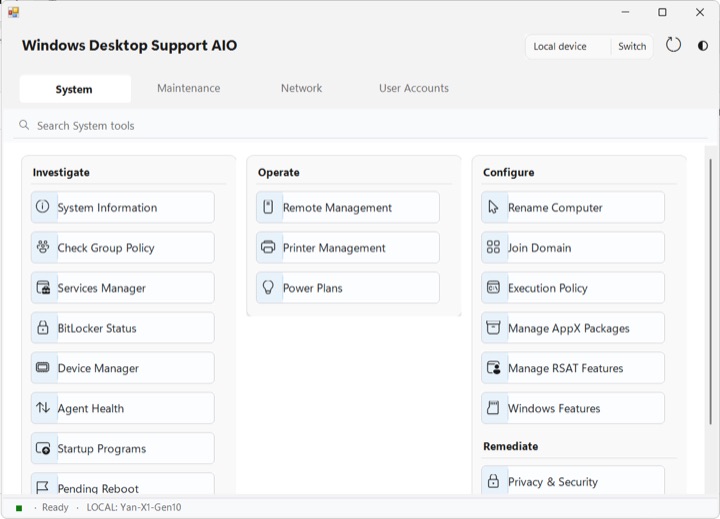Click the Windows Desktop Support AIO title
This screenshot has height=519, width=720.
pos(129,45)
